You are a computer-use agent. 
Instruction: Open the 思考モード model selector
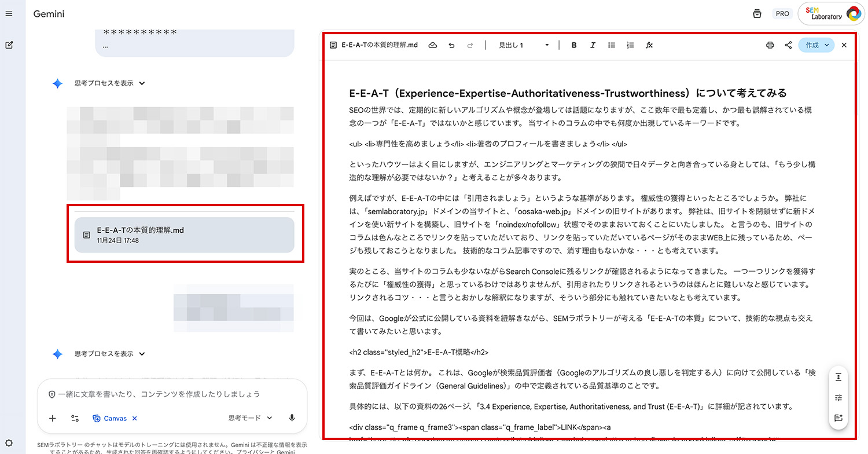250,418
